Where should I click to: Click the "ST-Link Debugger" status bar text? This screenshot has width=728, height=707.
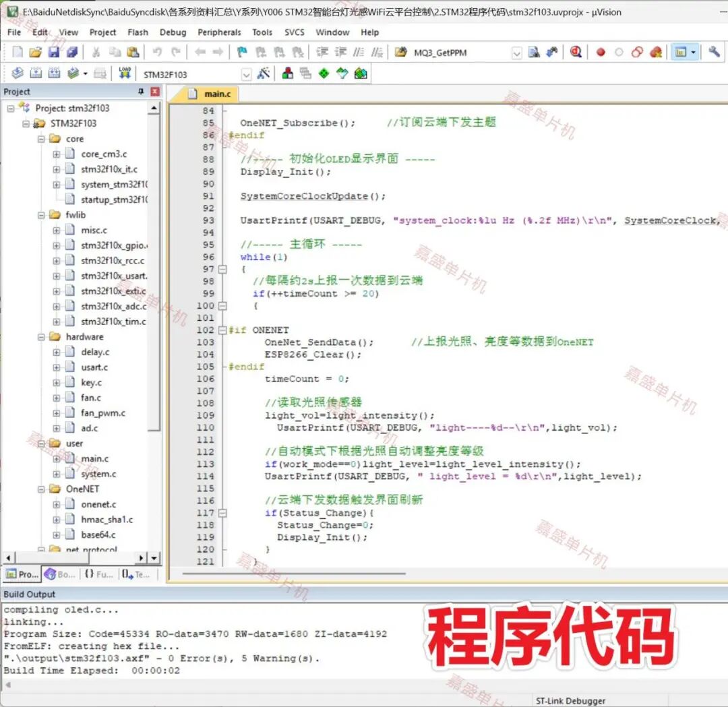pyautogui.click(x=571, y=701)
